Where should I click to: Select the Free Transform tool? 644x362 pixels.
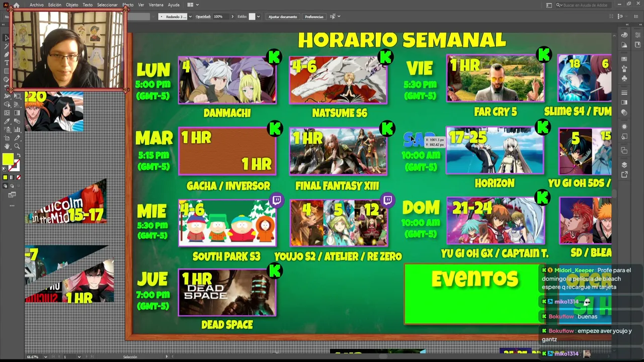(17, 96)
